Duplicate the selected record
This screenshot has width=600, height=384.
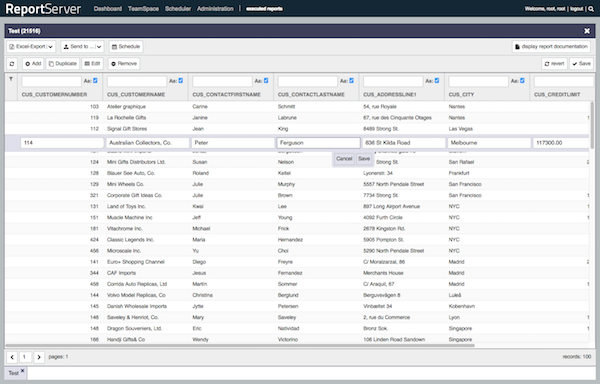(x=63, y=63)
